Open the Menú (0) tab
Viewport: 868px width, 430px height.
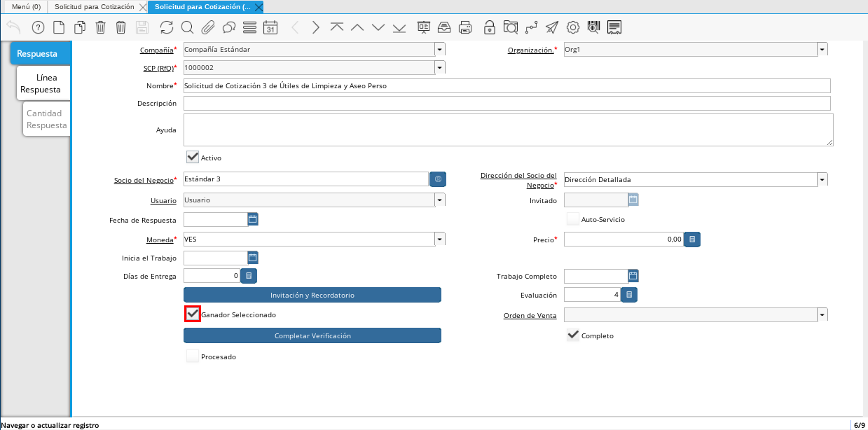(26, 6)
